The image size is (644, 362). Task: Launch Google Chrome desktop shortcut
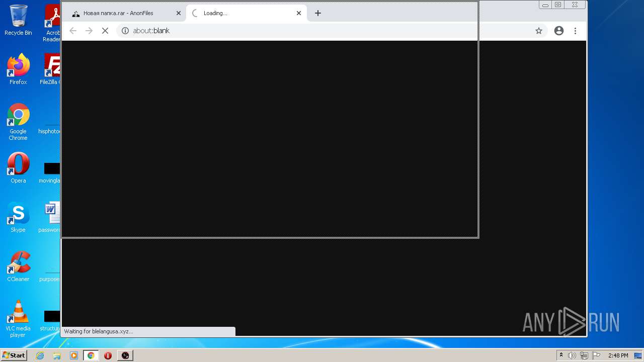pyautogui.click(x=18, y=122)
